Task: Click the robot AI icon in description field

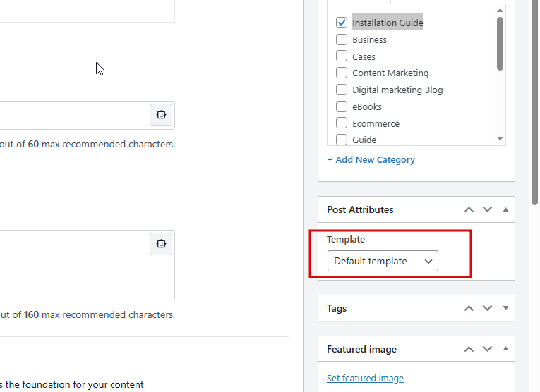Action: tap(161, 244)
